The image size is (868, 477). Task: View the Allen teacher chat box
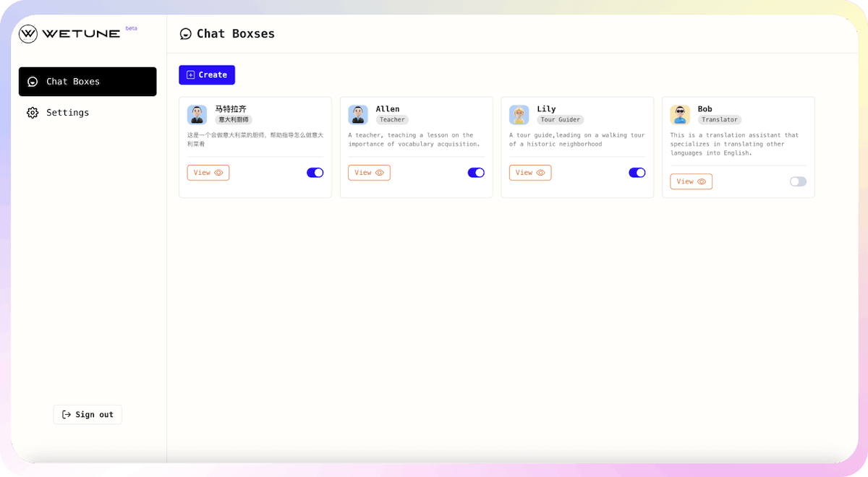(x=369, y=173)
